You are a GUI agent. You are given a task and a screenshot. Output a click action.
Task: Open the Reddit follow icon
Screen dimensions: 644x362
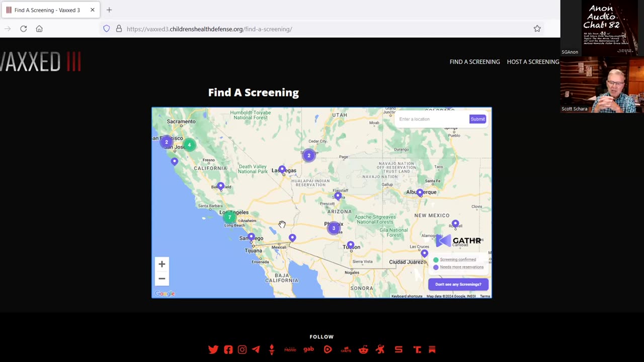pyautogui.click(x=363, y=349)
